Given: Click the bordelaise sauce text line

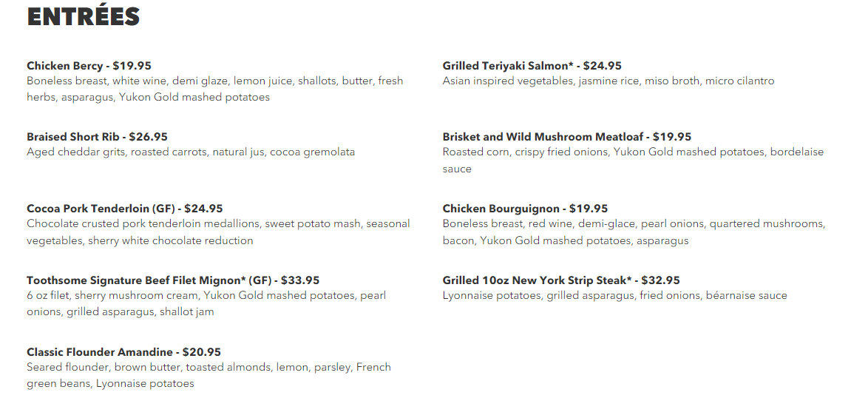Looking at the screenshot, I should pos(457,169).
